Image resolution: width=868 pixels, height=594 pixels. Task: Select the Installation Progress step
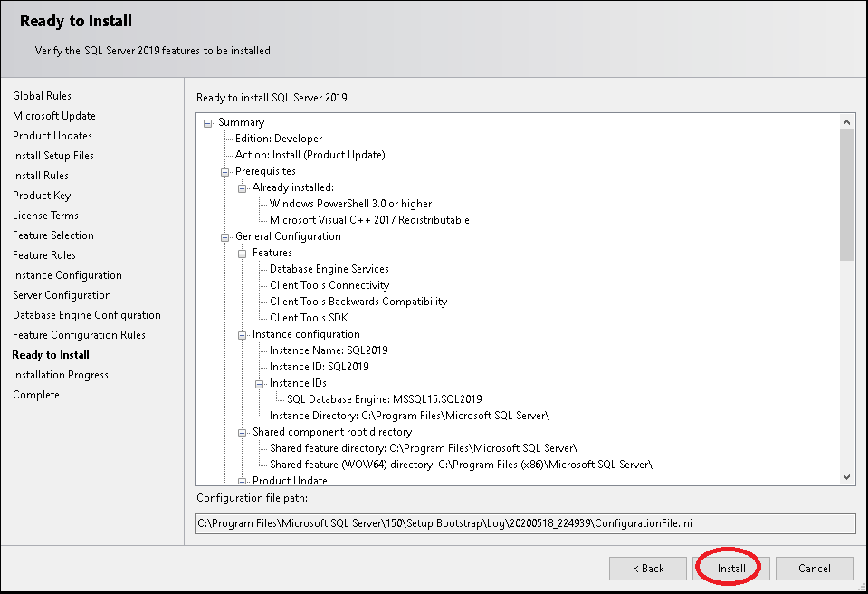(x=61, y=375)
